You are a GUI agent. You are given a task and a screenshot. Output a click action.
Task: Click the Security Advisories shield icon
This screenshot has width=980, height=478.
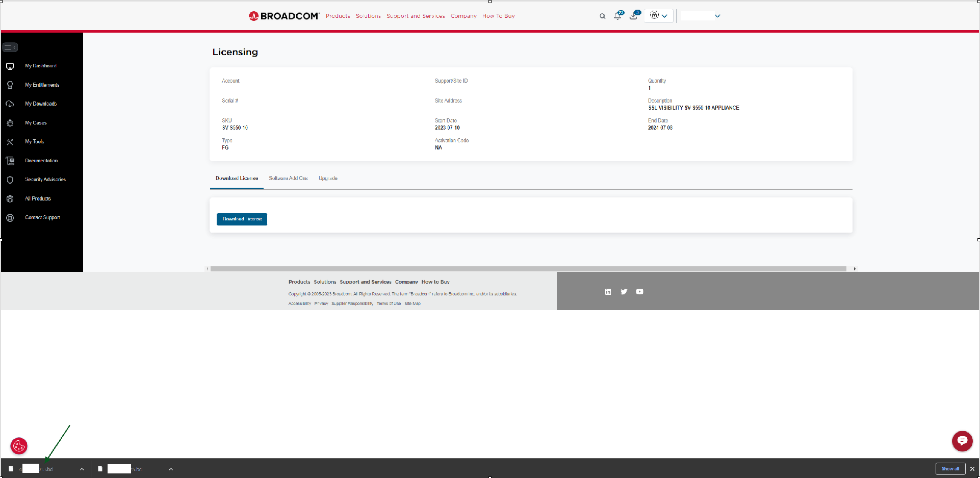click(10, 180)
